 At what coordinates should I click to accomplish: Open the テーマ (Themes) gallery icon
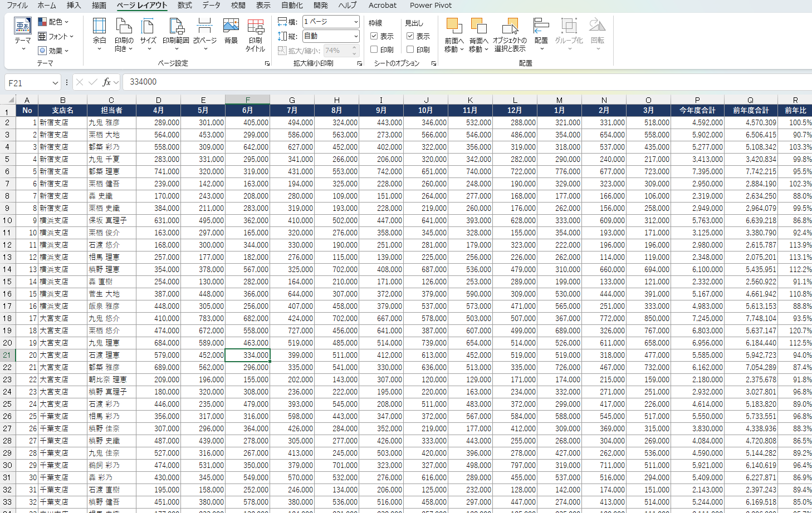pyautogui.click(x=23, y=34)
